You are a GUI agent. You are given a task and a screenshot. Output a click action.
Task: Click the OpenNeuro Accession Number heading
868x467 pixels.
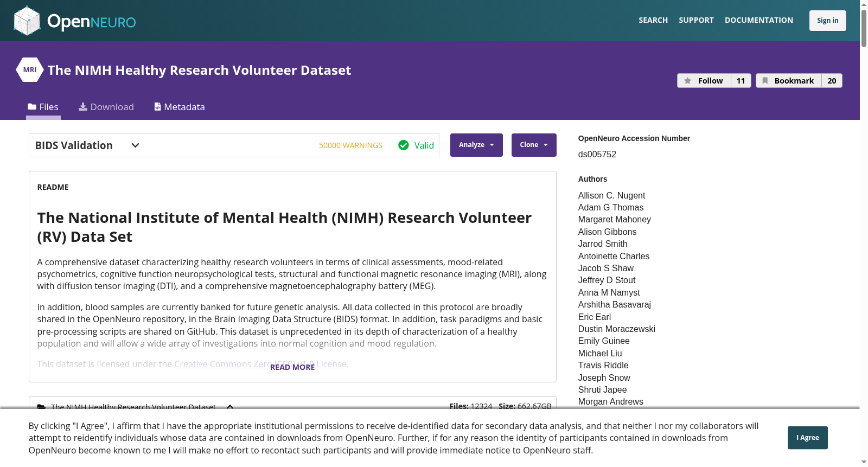point(634,138)
